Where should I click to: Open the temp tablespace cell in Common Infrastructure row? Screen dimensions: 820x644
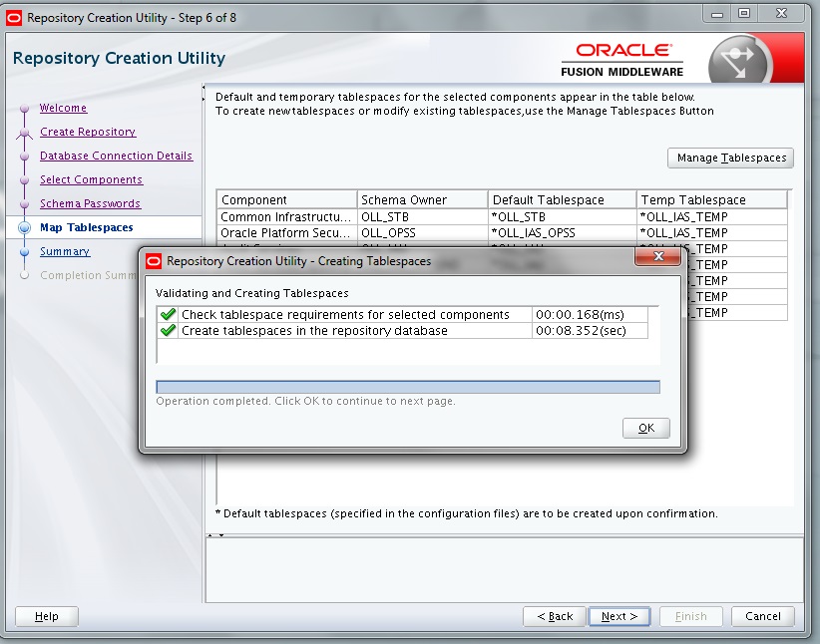pos(711,217)
